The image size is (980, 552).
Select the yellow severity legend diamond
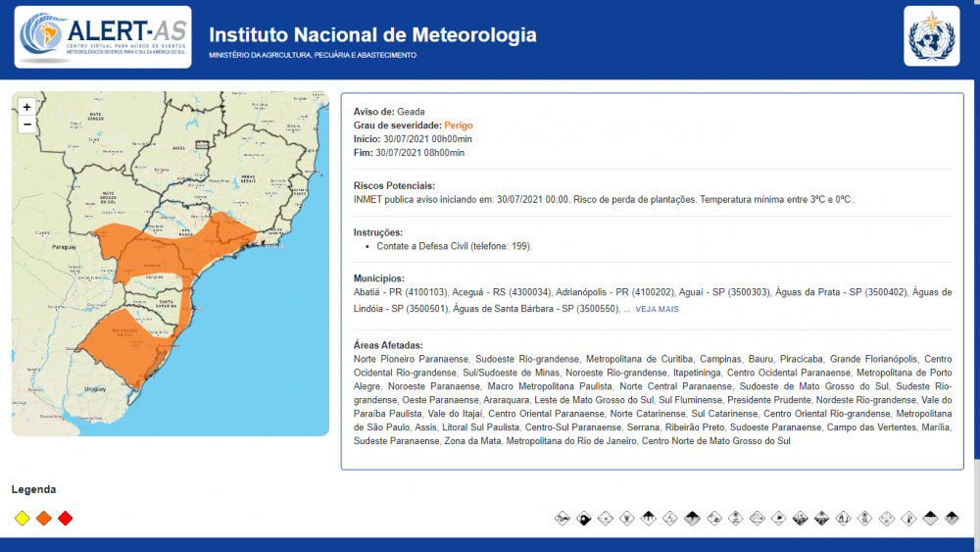[23, 519]
